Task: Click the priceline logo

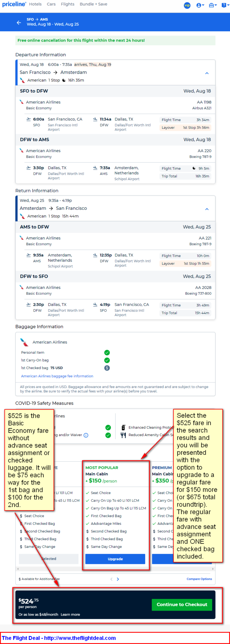Action: [14, 4]
